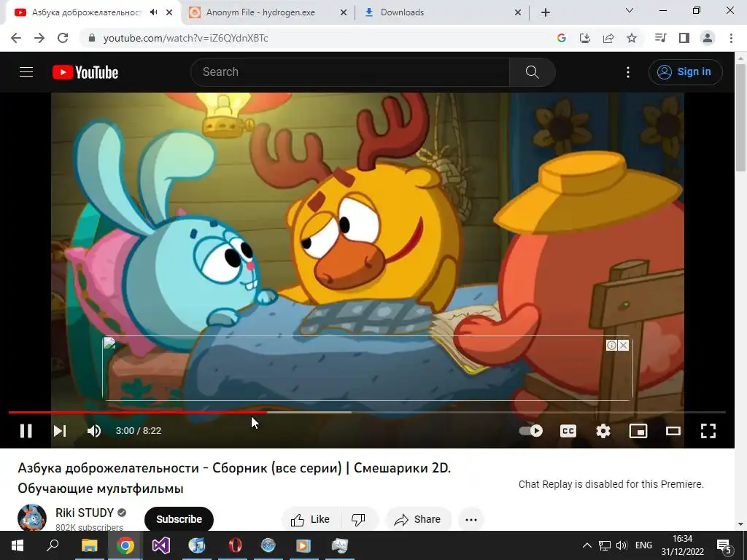Viewport: 747px width, 560px height.
Task: Bookmark this page with star
Action: tap(632, 38)
